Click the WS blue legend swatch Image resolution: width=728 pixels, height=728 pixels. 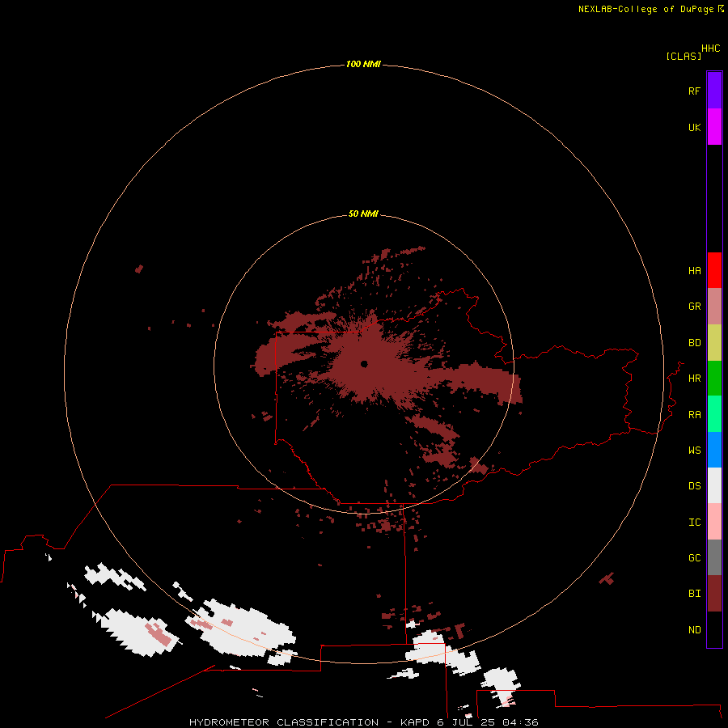point(714,450)
